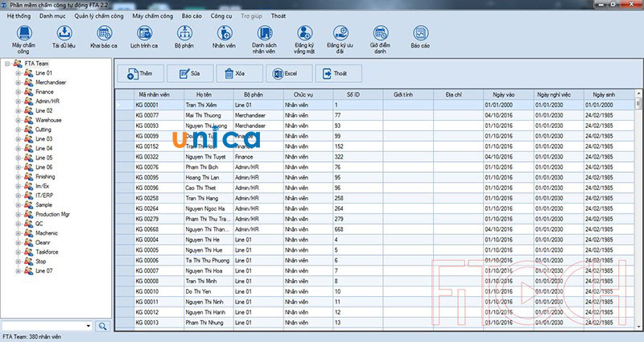
Task: Click the Xóa delete button
Action: [x=239, y=73]
